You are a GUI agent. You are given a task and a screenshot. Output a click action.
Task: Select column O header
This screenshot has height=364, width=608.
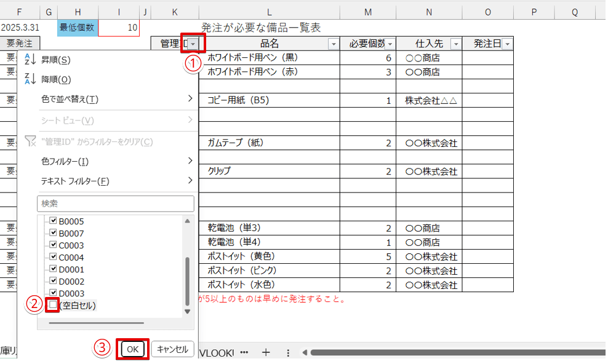pos(488,12)
